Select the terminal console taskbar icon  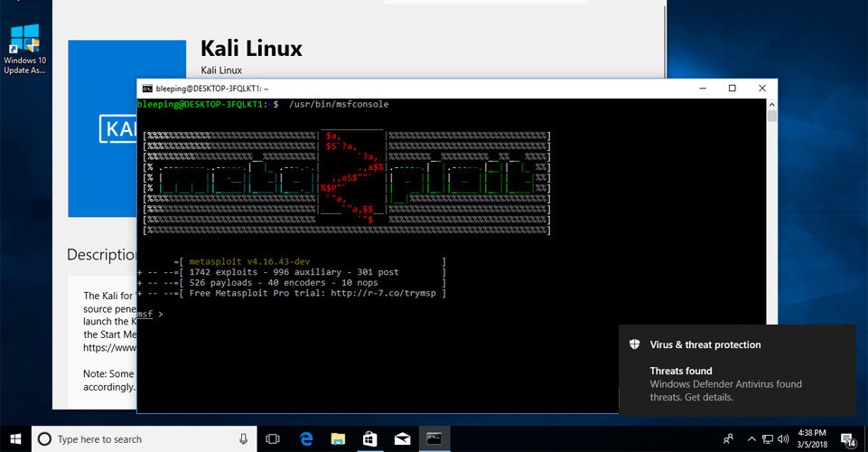click(434, 439)
